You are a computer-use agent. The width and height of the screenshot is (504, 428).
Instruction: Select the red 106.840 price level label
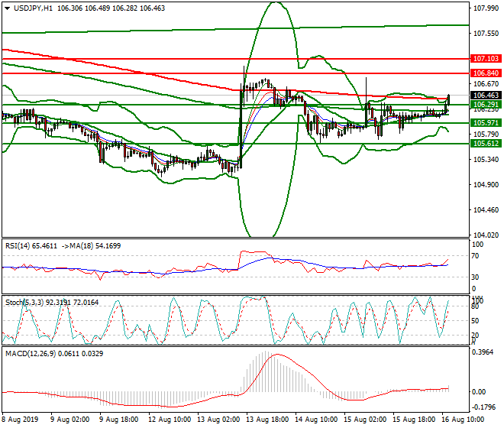coord(486,73)
